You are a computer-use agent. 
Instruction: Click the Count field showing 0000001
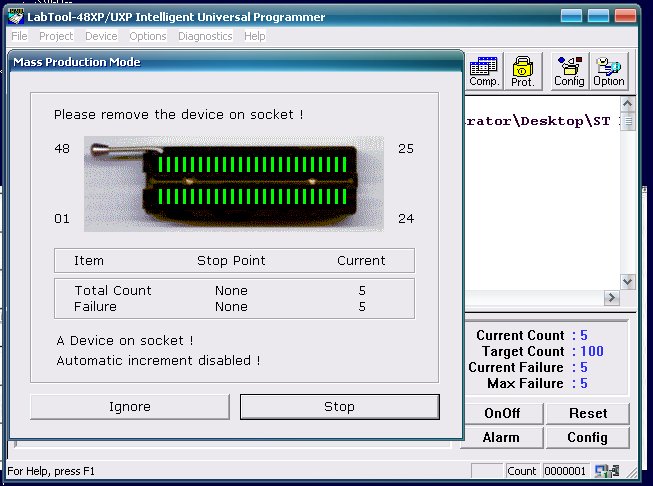click(565, 471)
